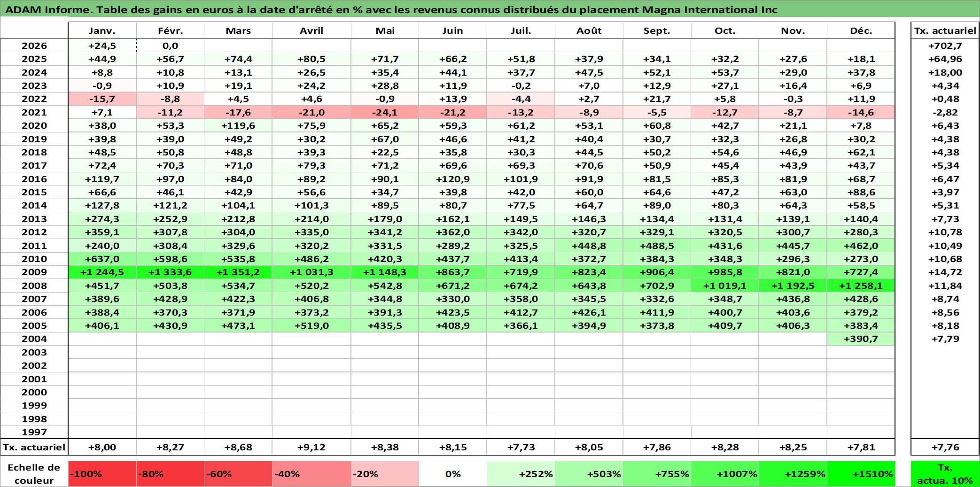This screenshot has width=980, height=487.
Task: Click the +88,6 cell in 2015
Action: (x=861, y=192)
